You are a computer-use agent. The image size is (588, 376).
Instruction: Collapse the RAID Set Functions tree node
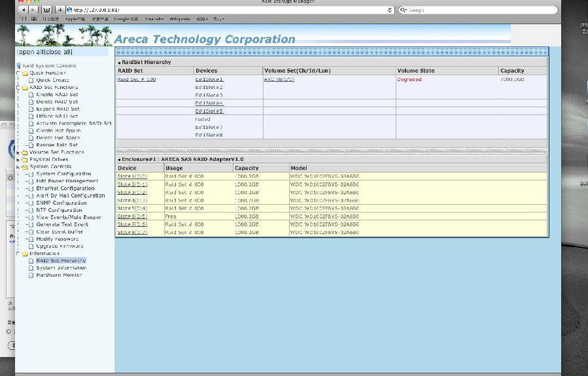click(18, 88)
